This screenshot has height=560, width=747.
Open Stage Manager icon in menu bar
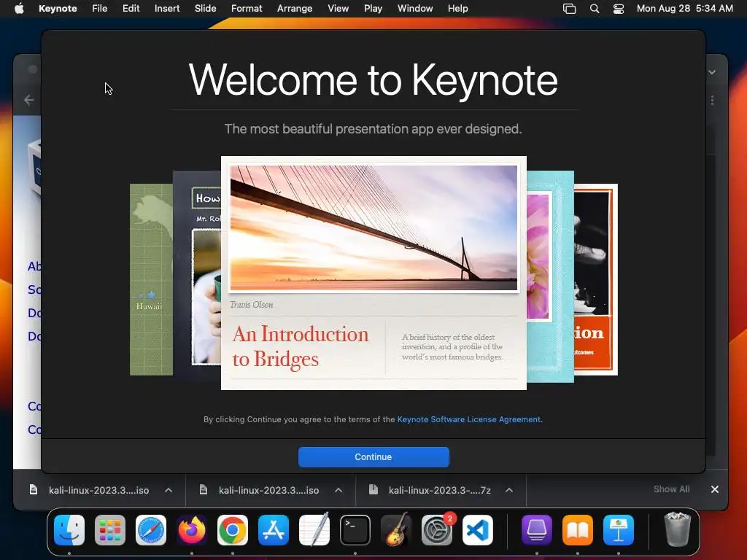pos(569,9)
